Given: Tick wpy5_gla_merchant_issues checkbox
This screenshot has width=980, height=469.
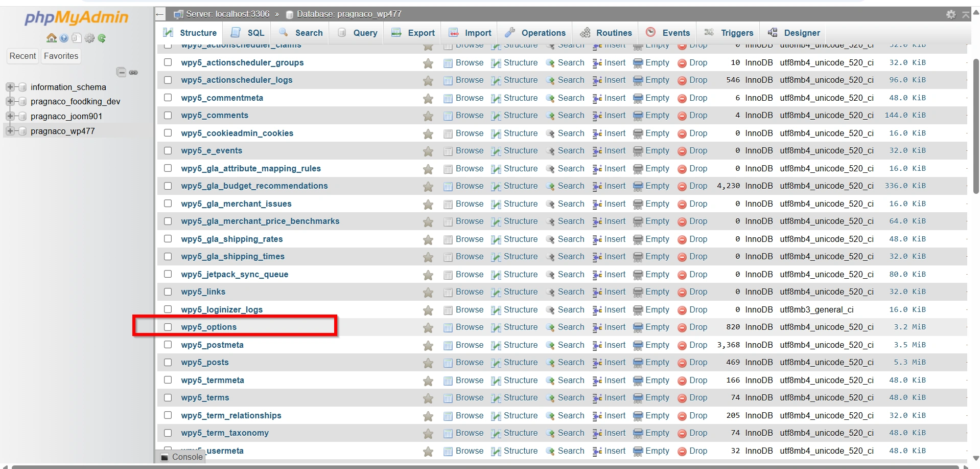Looking at the screenshot, I should pos(168,204).
